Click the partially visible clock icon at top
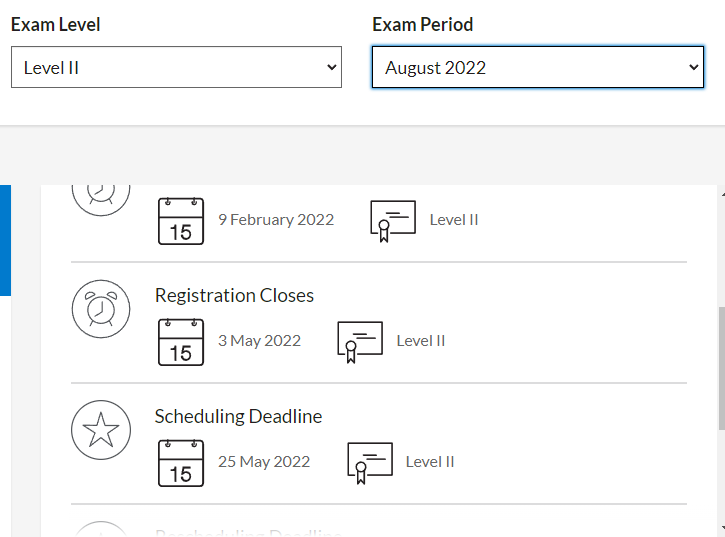Image resolution: width=725 pixels, height=537 pixels. tap(101, 196)
